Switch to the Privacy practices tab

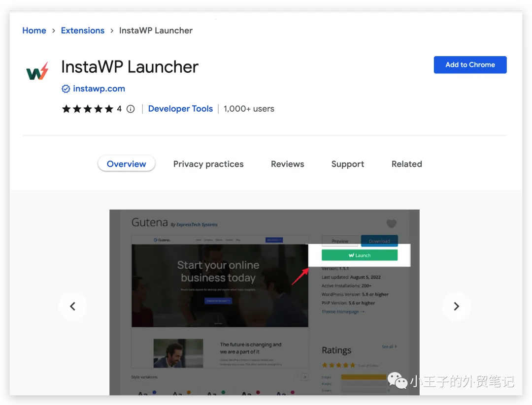point(208,164)
